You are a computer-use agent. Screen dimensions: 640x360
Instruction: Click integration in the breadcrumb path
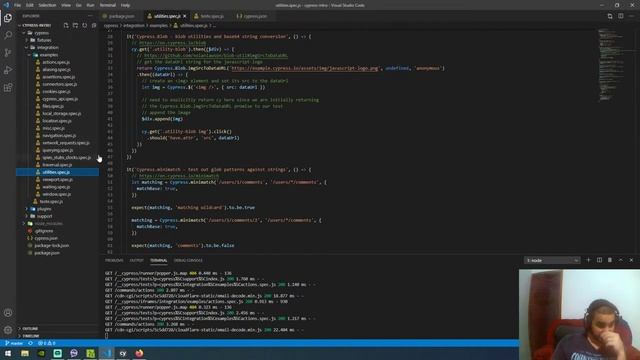click(x=134, y=25)
